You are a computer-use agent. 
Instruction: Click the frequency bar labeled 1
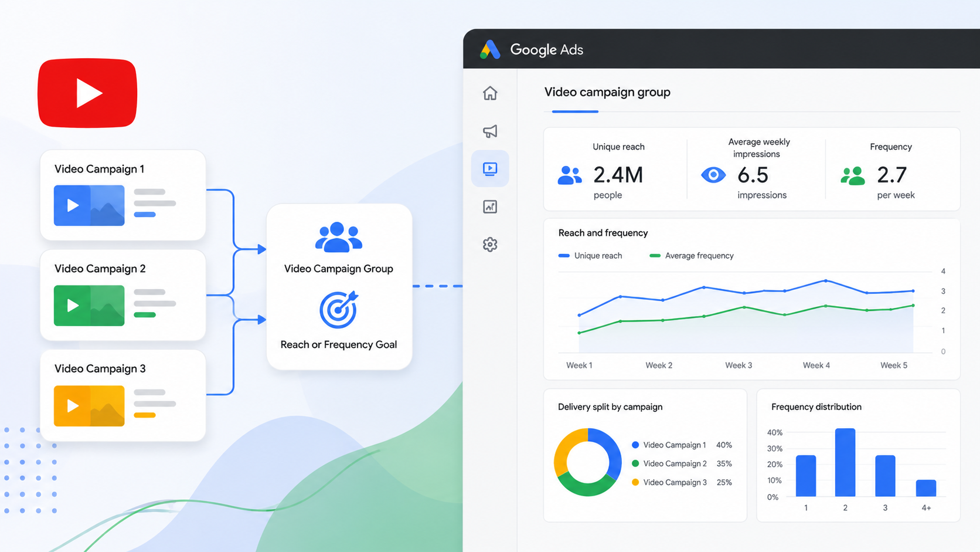806,476
